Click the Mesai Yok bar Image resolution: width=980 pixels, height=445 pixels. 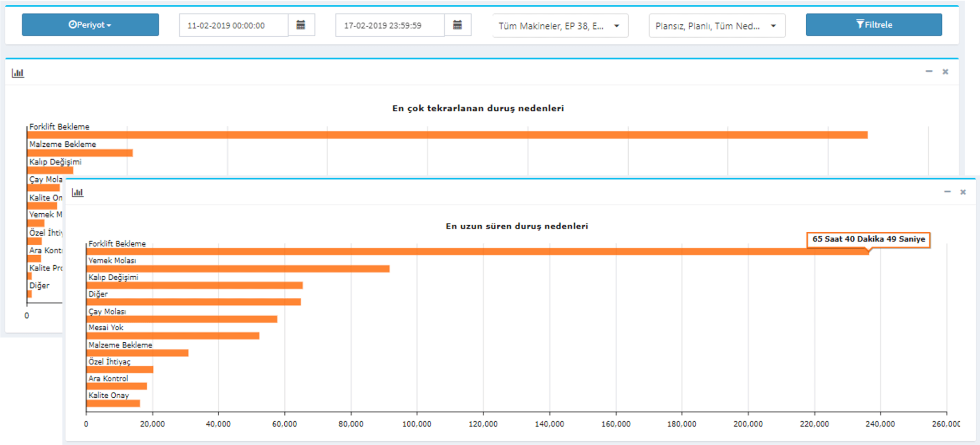pyautogui.click(x=173, y=336)
